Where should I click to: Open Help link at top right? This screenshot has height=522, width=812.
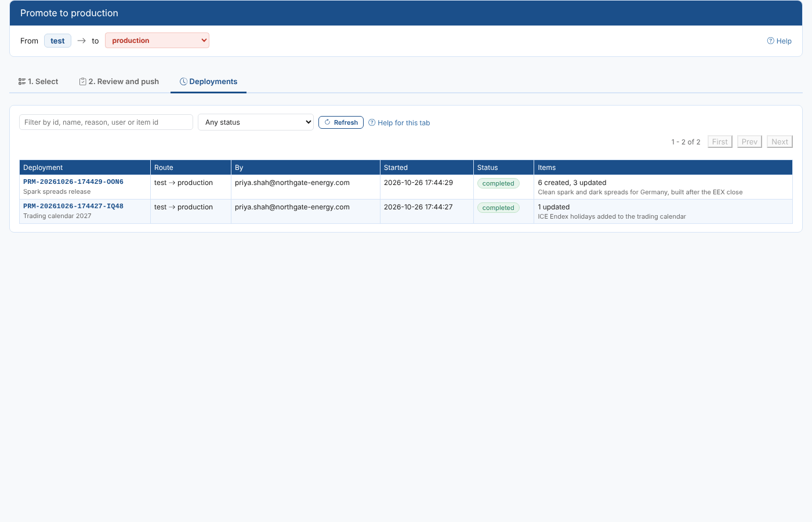pyautogui.click(x=779, y=41)
